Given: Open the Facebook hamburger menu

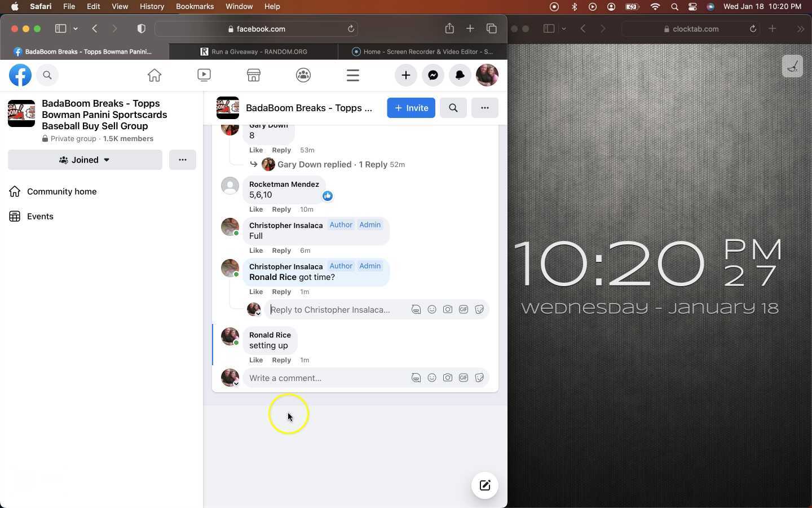Looking at the screenshot, I should (x=353, y=75).
